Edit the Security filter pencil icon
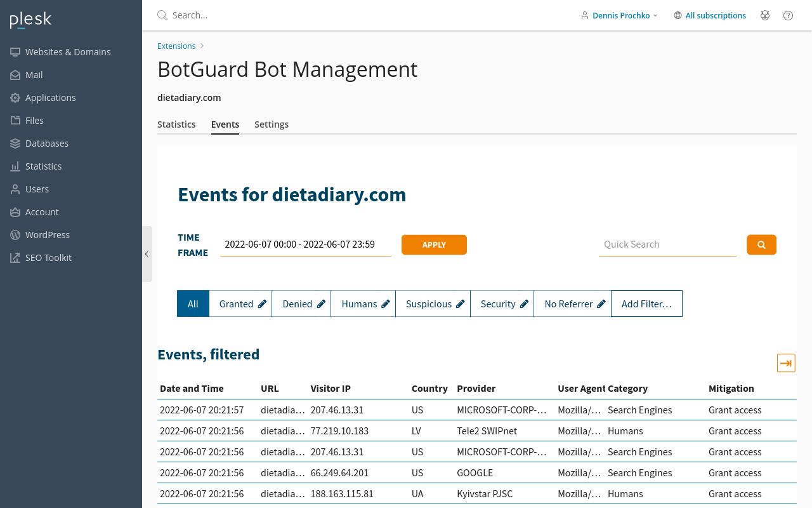This screenshot has height=508, width=812. (524, 304)
